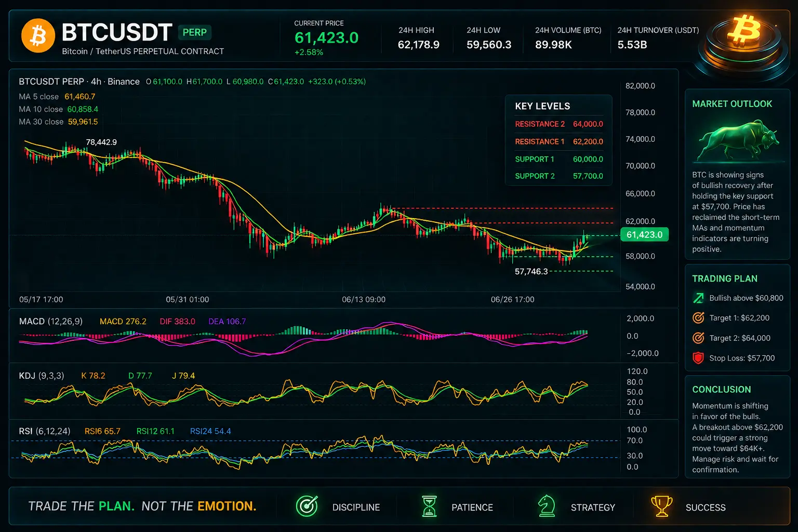Screen dimensions: 798x532
Task: Click the 06/13 09:00 date on the time axis
Action: [x=364, y=300]
